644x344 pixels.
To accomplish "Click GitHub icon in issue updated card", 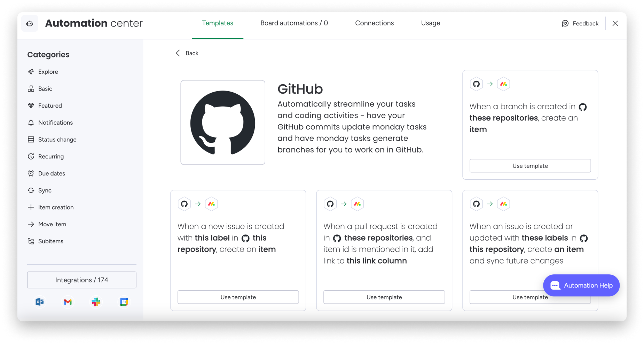I will 476,204.
